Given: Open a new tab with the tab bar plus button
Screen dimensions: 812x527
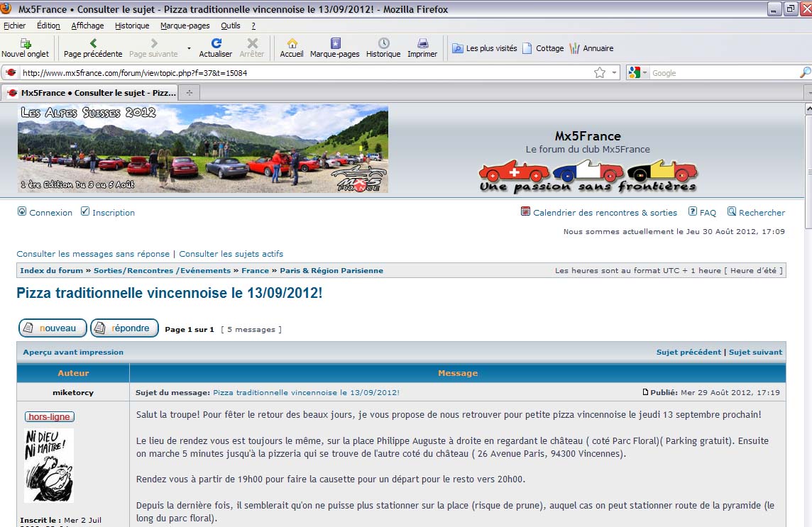Looking at the screenshot, I should click(189, 93).
